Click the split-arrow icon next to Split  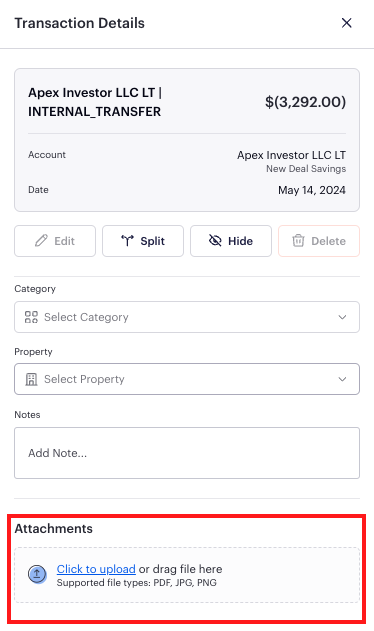click(x=127, y=241)
